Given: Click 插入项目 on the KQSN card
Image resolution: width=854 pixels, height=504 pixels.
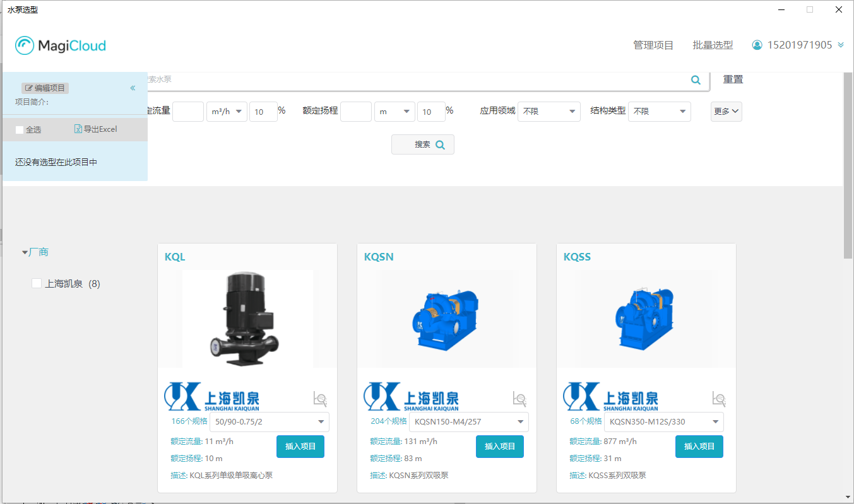Looking at the screenshot, I should [x=500, y=447].
